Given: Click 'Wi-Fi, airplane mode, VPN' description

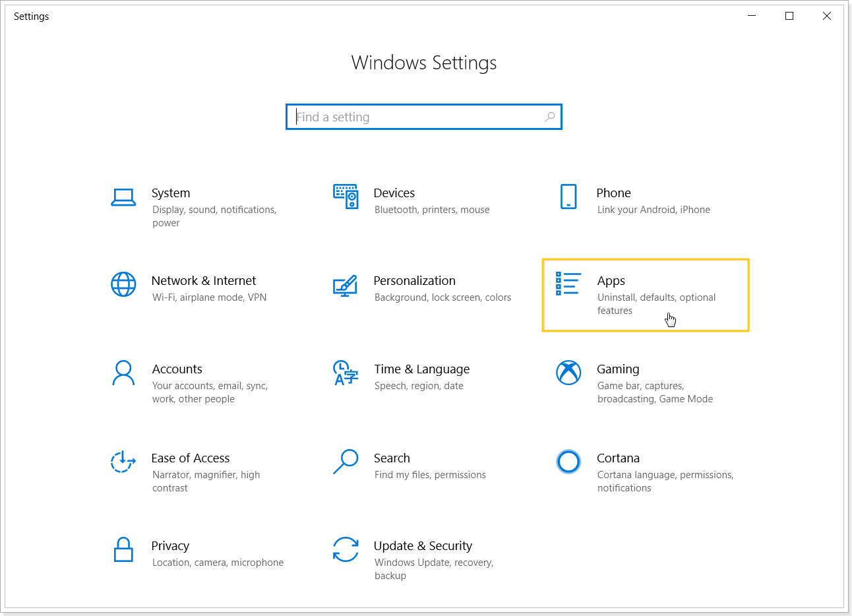Looking at the screenshot, I should [x=210, y=297].
